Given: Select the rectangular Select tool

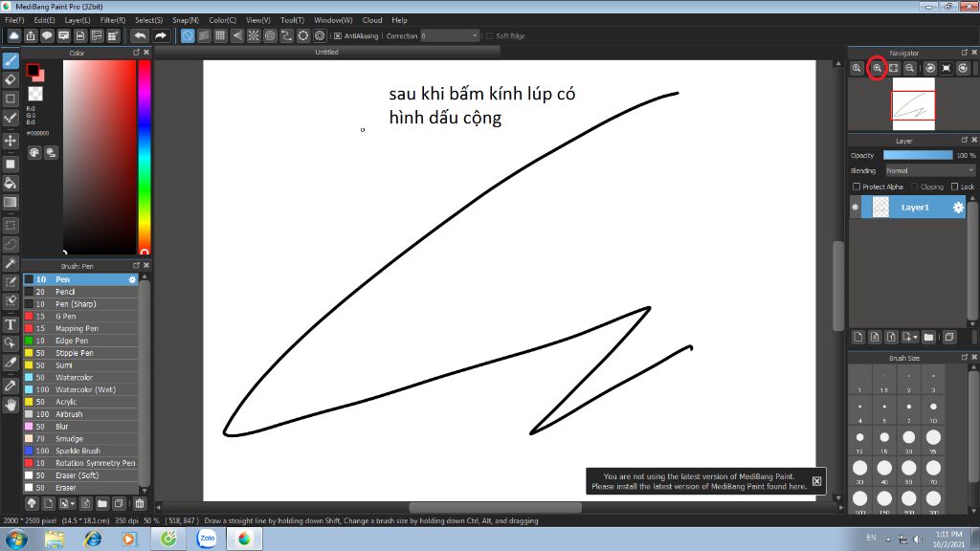Looking at the screenshot, I should coord(11,225).
